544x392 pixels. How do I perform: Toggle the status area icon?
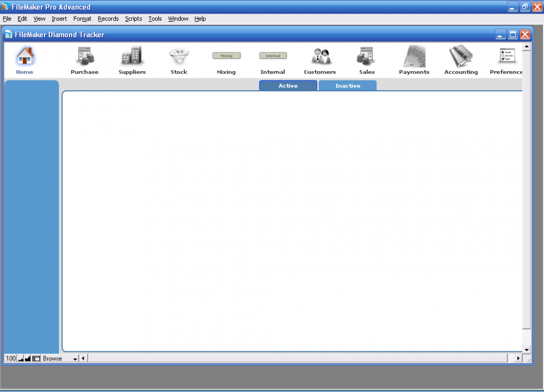point(36,358)
